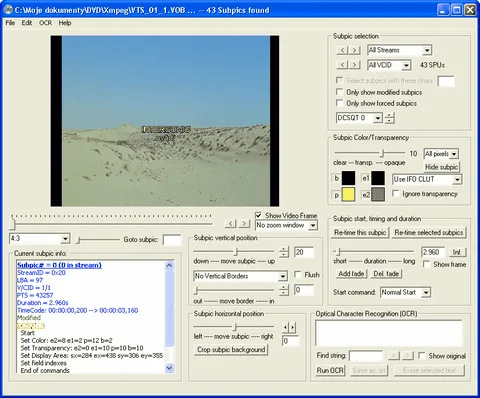
Task: Click subpic horizontal position slider
Action: coord(235,327)
